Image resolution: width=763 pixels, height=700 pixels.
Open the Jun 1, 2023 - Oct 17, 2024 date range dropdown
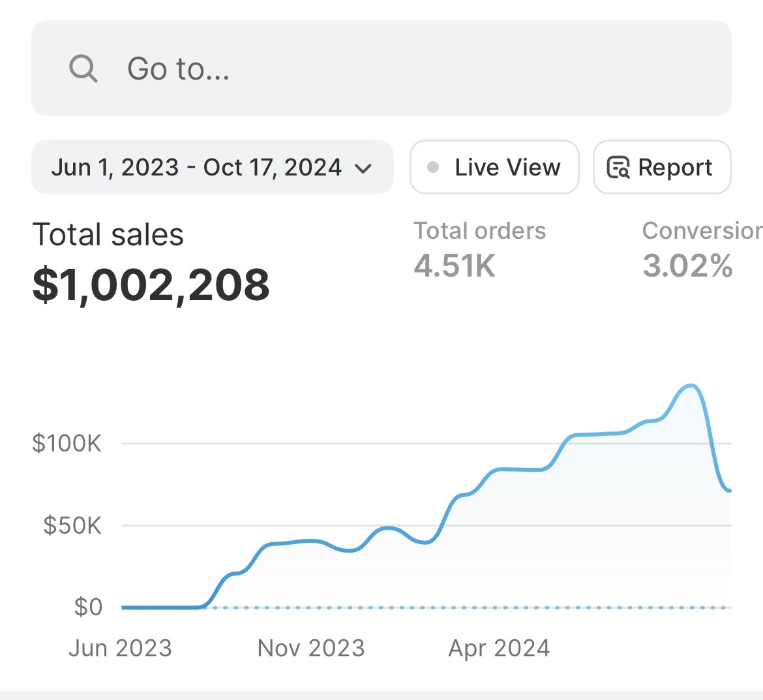click(x=212, y=167)
